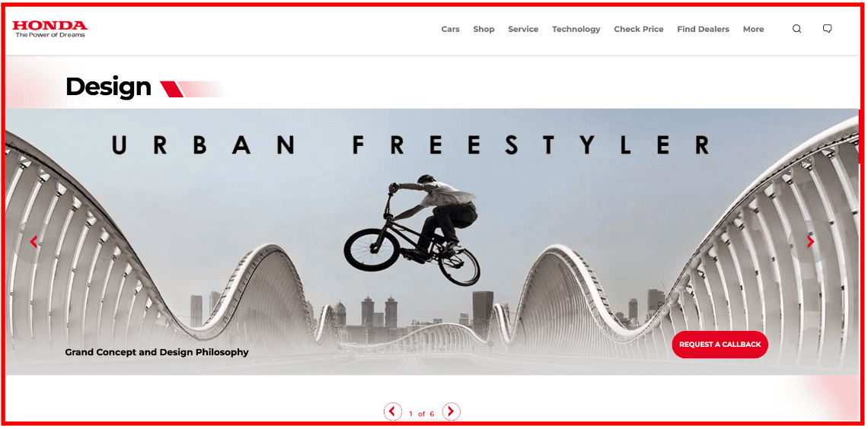Click the pagination previous circle arrow
868x429 pixels.
pos(392,412)
